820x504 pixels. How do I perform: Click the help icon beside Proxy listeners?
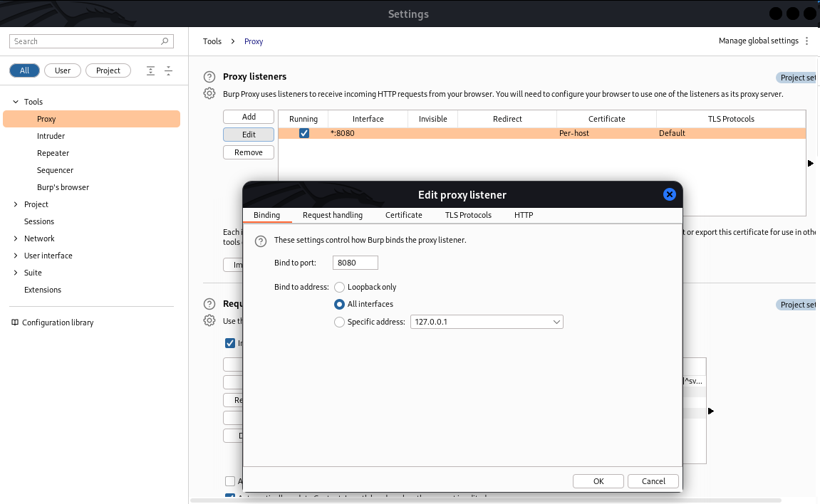click(209, 77)
